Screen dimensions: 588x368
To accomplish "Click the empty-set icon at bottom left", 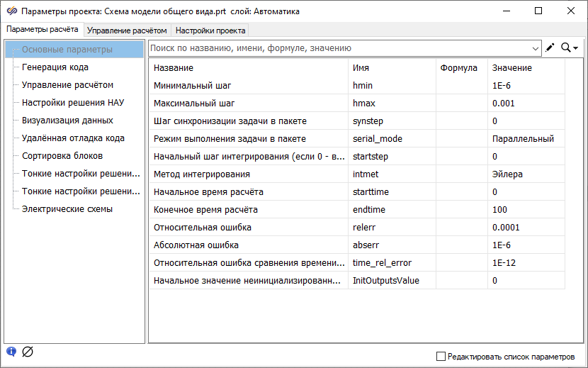I will [28, 352].
